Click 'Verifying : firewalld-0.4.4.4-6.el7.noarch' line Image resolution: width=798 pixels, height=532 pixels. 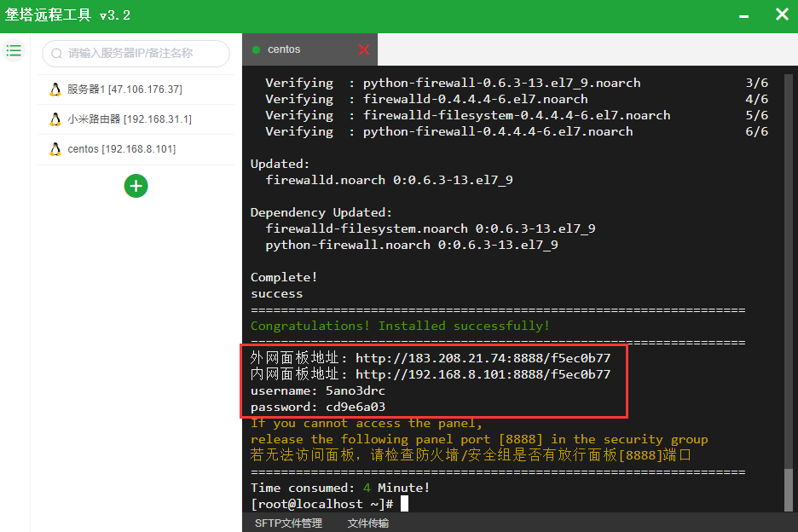pyautogui.click(x=426, y=99)
